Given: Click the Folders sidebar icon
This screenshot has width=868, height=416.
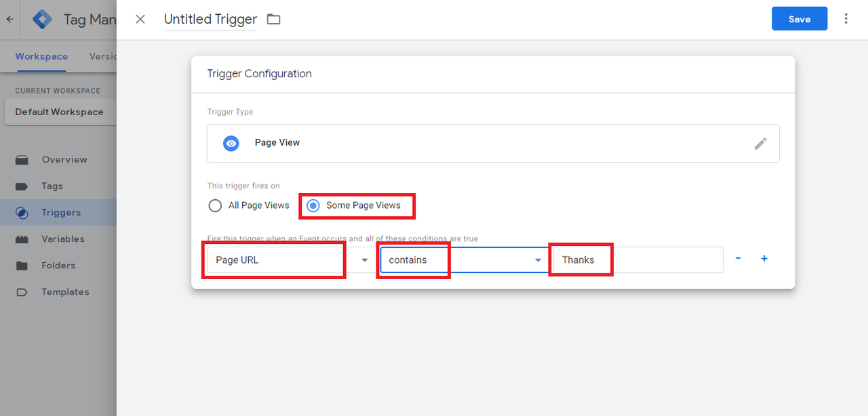Looking at the screenshot, I should tap(22, 266).
